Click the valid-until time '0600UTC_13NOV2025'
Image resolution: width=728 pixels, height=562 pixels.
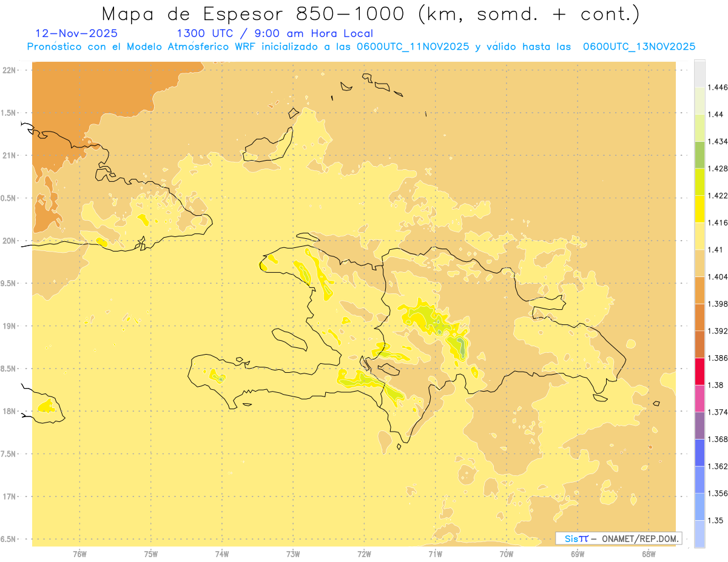click(x=639, y=47)
